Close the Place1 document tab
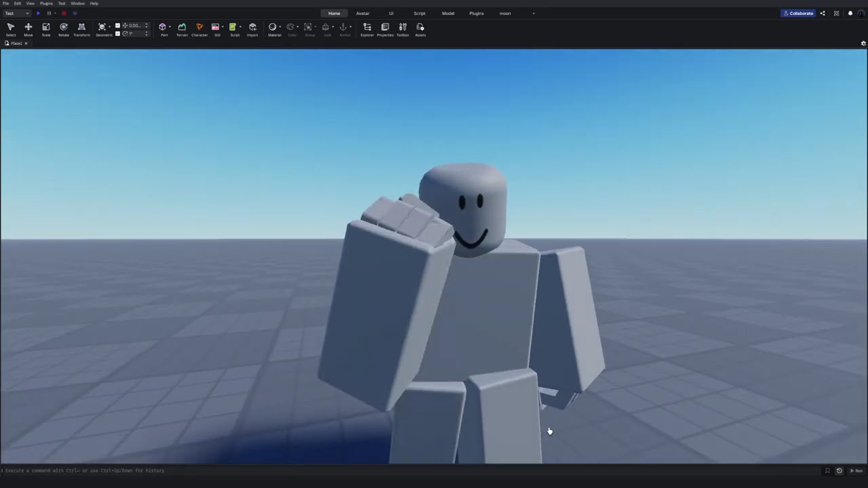The height and width of the screenshot is (488, 868). tap(26, 43)
